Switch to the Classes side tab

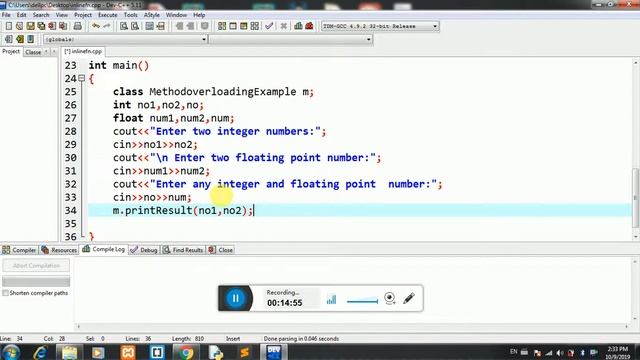coord(33,52)
